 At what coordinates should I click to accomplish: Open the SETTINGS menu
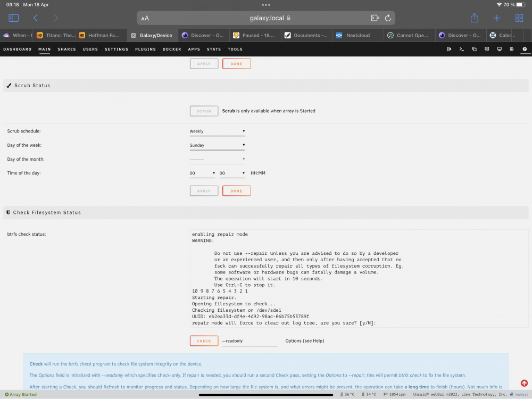click(117, 49)
